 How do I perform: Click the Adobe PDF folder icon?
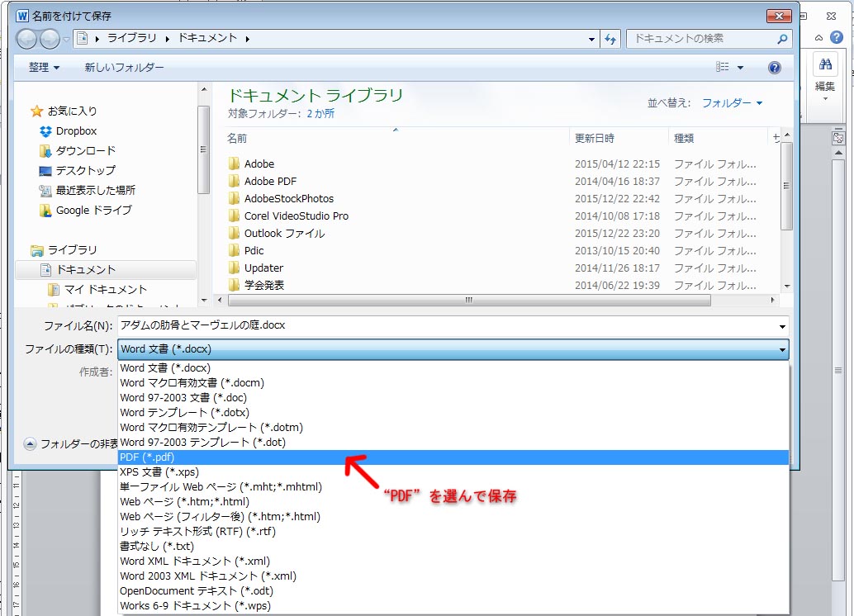click(235, 182)
